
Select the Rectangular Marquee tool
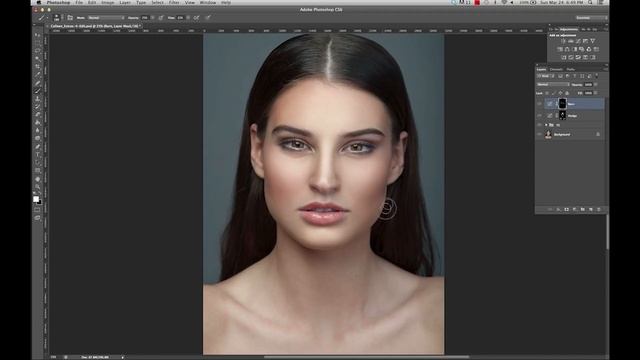coord(38,43)
